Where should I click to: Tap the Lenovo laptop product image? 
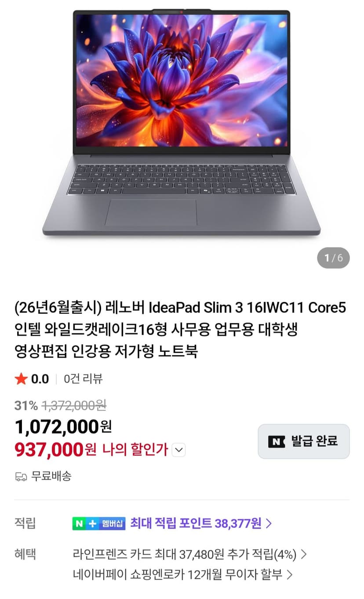pos(182,123)
